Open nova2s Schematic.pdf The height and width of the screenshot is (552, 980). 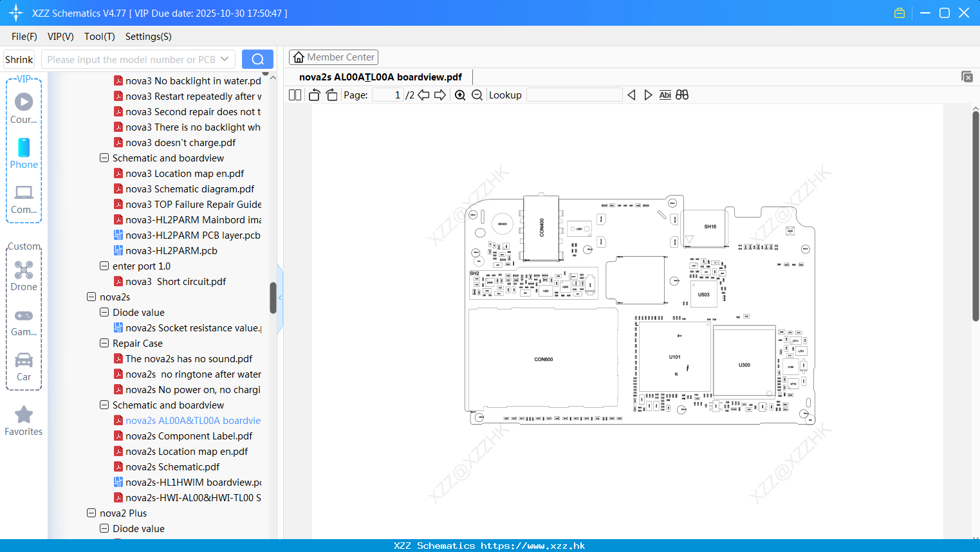[167, 466]
